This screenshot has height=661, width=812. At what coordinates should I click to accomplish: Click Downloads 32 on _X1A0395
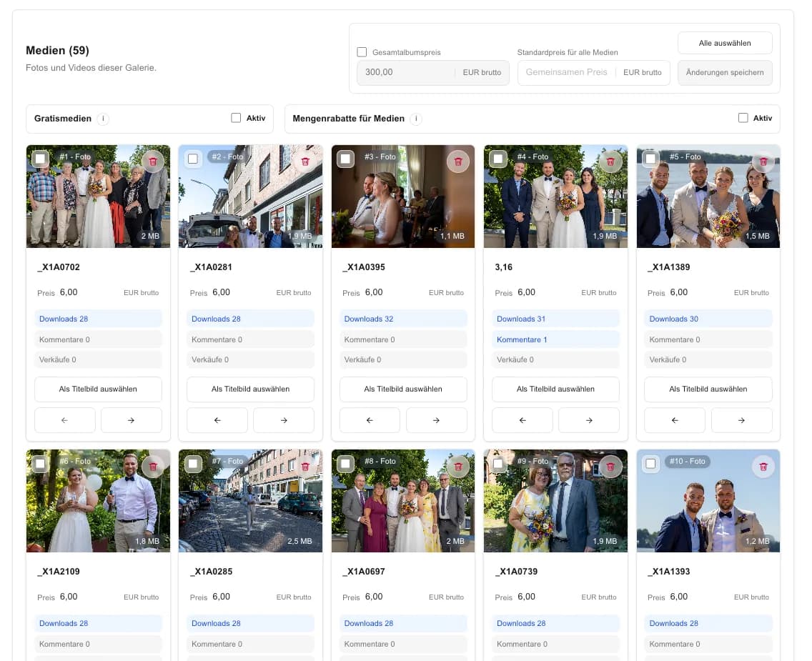tap(403, 319)
